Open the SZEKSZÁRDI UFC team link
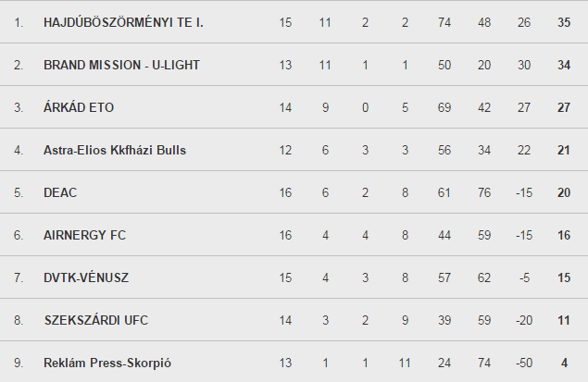 tap(96, 320)
